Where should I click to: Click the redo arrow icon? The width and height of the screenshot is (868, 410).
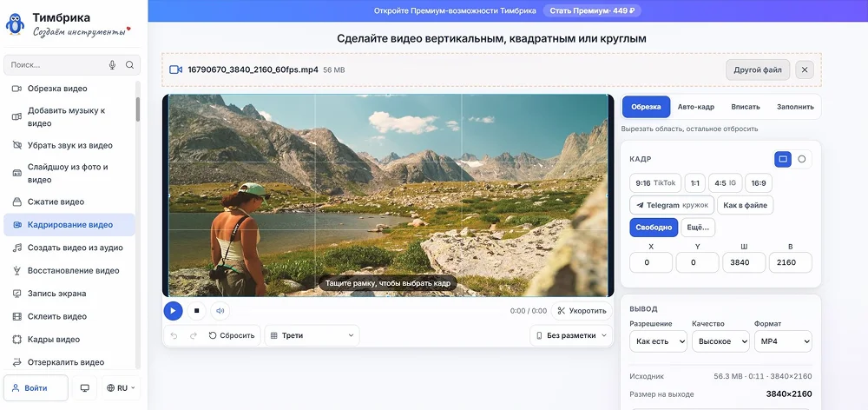[194, 336]
